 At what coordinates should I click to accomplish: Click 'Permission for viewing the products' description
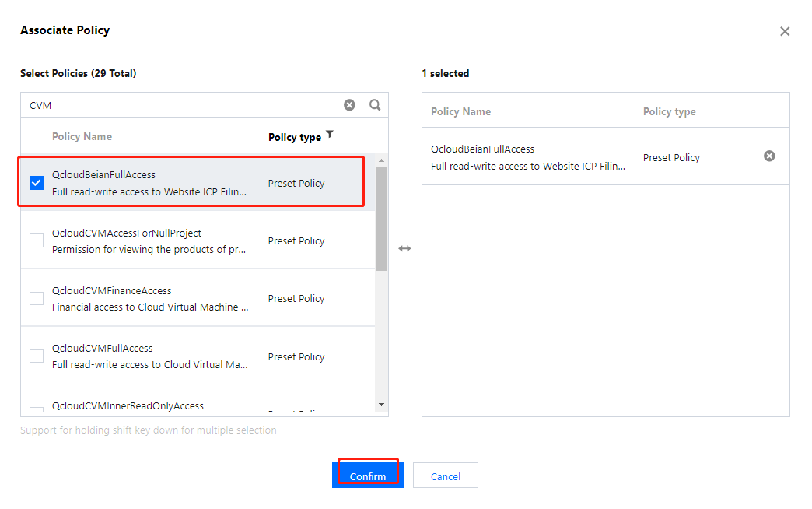point(149,249)
